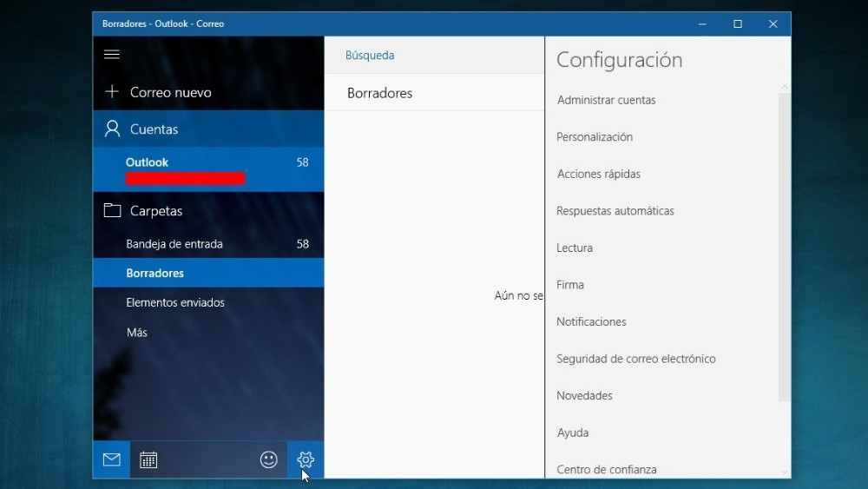
Task: Select the Outlook account
Action: coord(208,169)
